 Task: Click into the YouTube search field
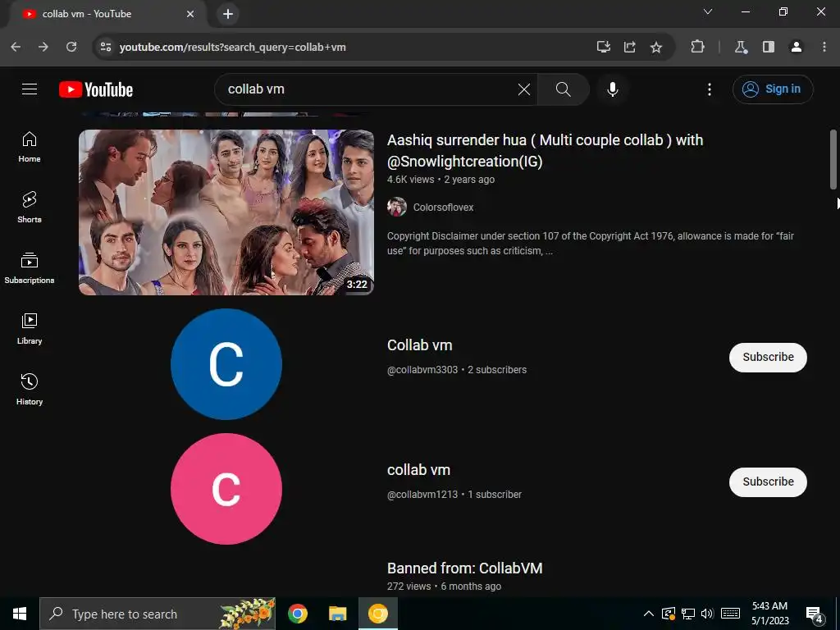(370, 89)
